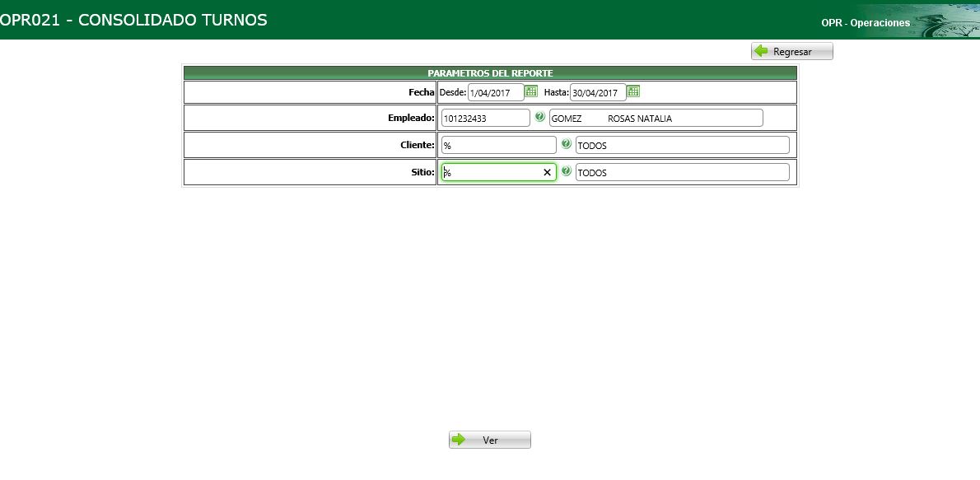Image resolution: width=980 pixels, height=480 pixels.
Task: Click the Sitio lookup help icon
Action: (x=567, y=170)
